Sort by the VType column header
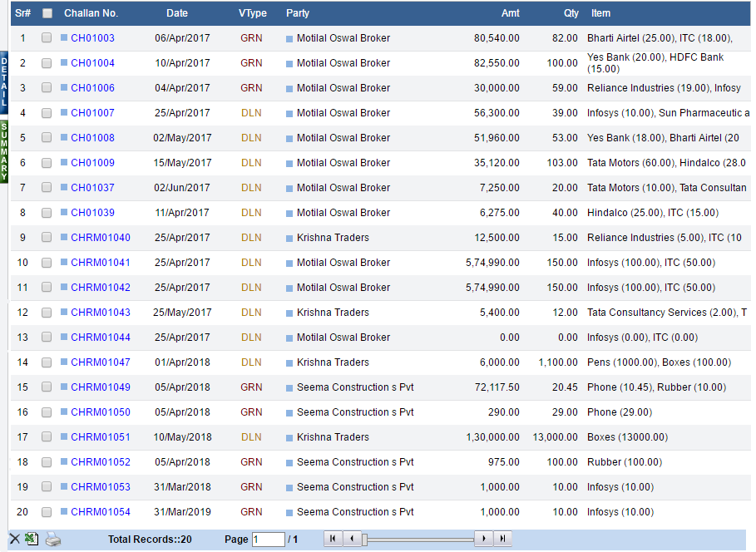The width and height of the screenshot is (756, 552). coord(253,13)
